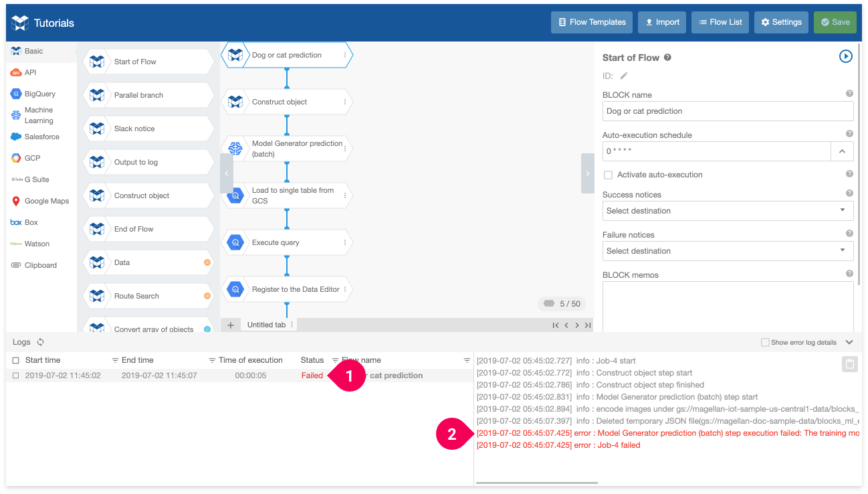
Task: Pick the Start of Flow block
Action: [148, 62]
